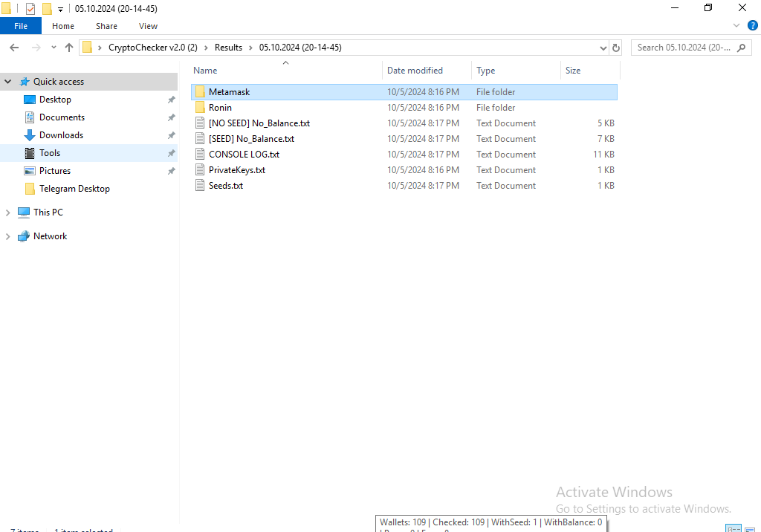Switch to large icons view in status bar
Screen dimensions: 761x532
751,529
